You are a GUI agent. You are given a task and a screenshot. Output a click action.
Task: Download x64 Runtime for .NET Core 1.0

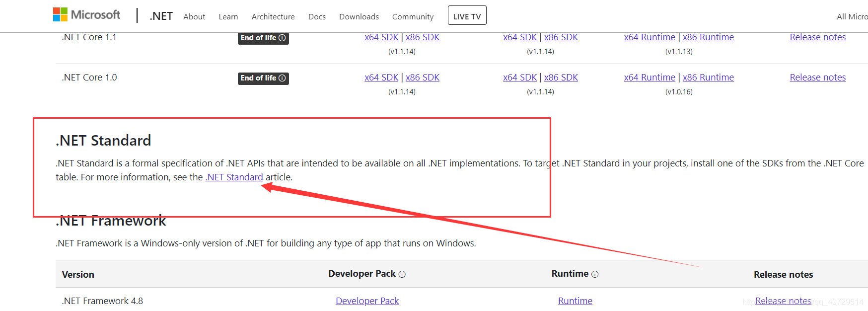pos(650,78)
